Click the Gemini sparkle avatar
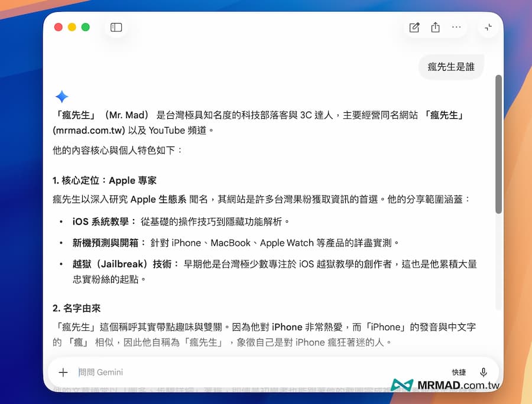The image size is (532, 404). coord(61,97)
